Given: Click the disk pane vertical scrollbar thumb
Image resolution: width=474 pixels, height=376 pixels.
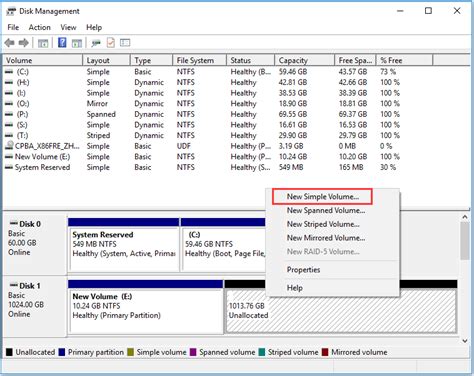Looking at the screenshot, I should [465, 241].
